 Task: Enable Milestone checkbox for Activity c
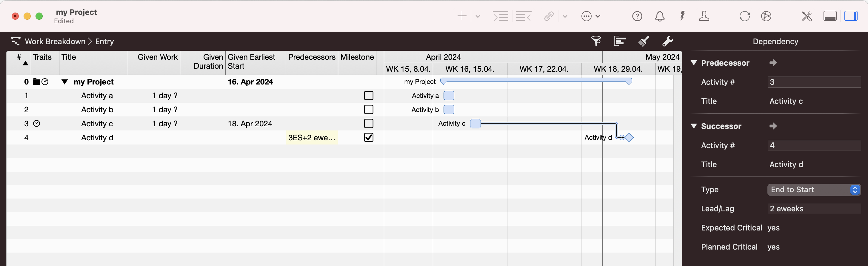[369, 123]
